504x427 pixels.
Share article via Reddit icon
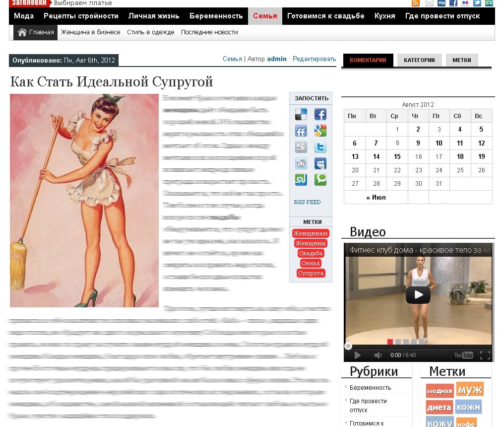click(x=301, y=163)
